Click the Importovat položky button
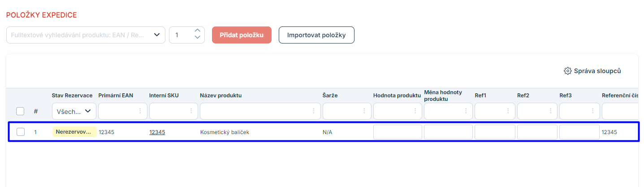This screenshot has width=644, height=187. 316,35
